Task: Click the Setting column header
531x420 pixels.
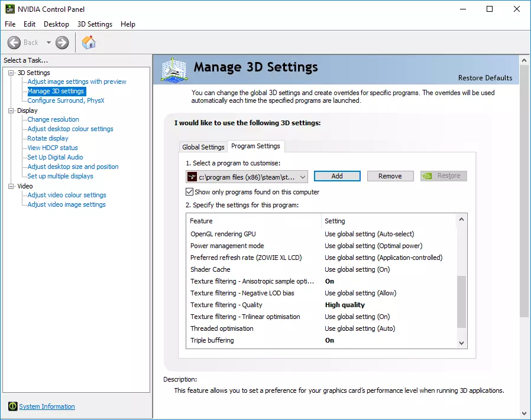Action: tap(388, 221)
